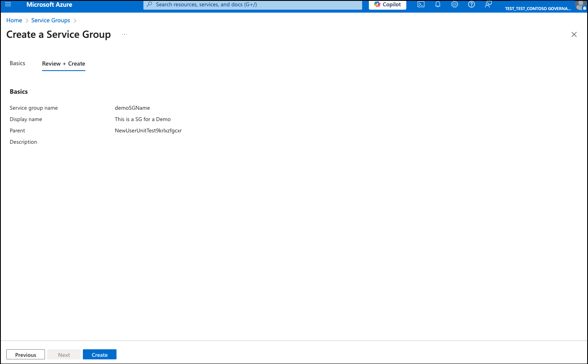
Task: Open the hamburger portal menu
Action: point(8,5)
